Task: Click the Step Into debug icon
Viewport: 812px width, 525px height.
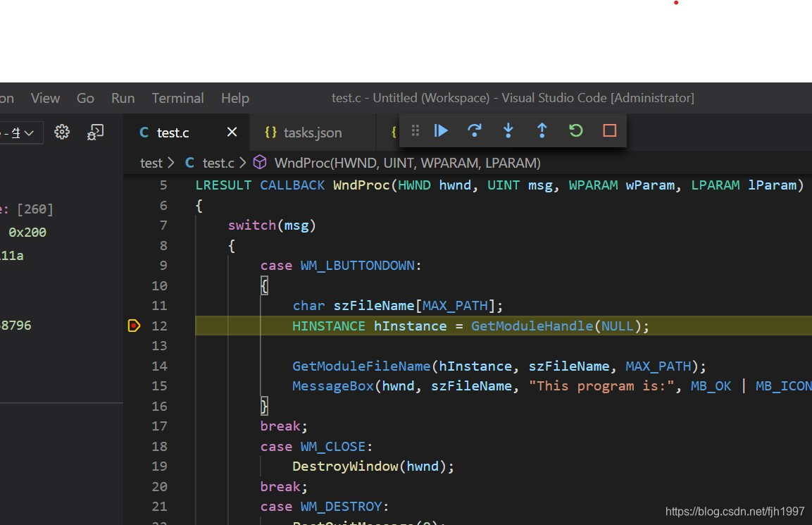Action: click(x=508, y=130)
